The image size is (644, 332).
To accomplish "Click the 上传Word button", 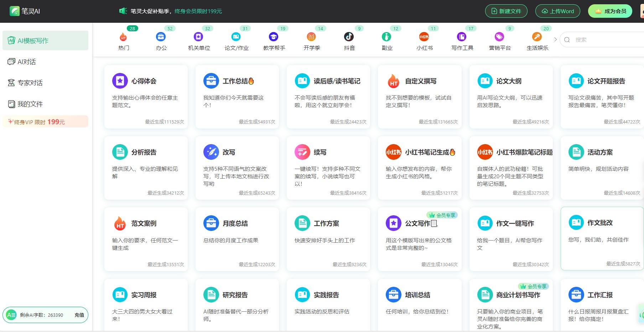I will tap(558, 11).
